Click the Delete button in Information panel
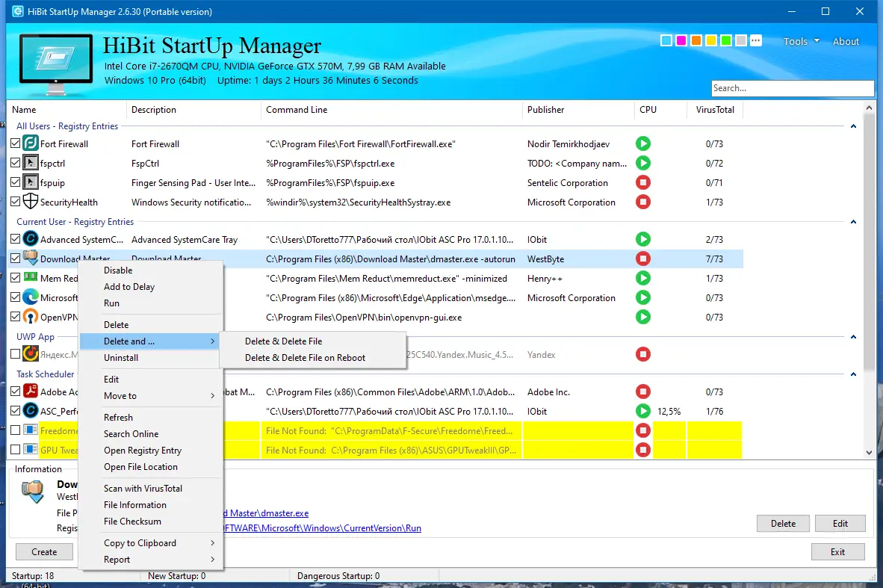This screenshot has width=883, height=588. [x=783, y=523]
